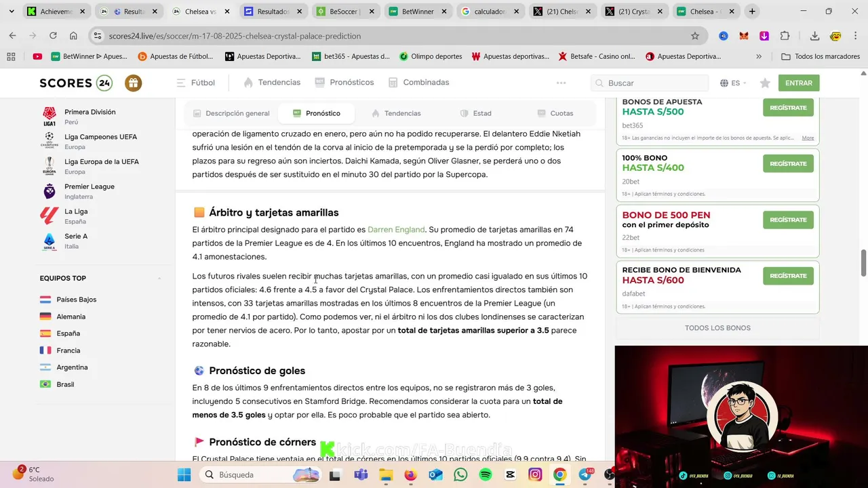Select Países Bajos team
This screenshot has height=488, width=868.
[x=68, y=300]
